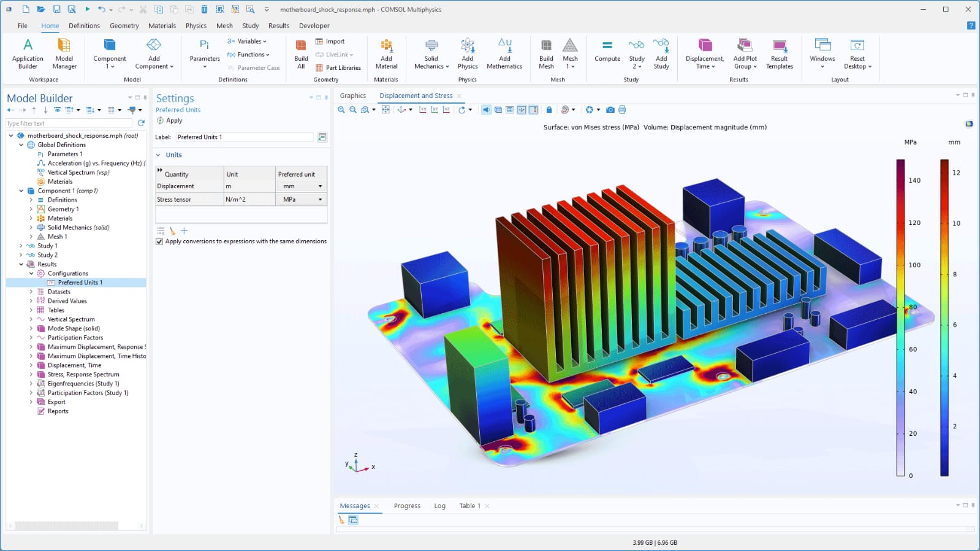
Task: Click the Build Mesh icon in the ribbon
Action: (546, 46)
